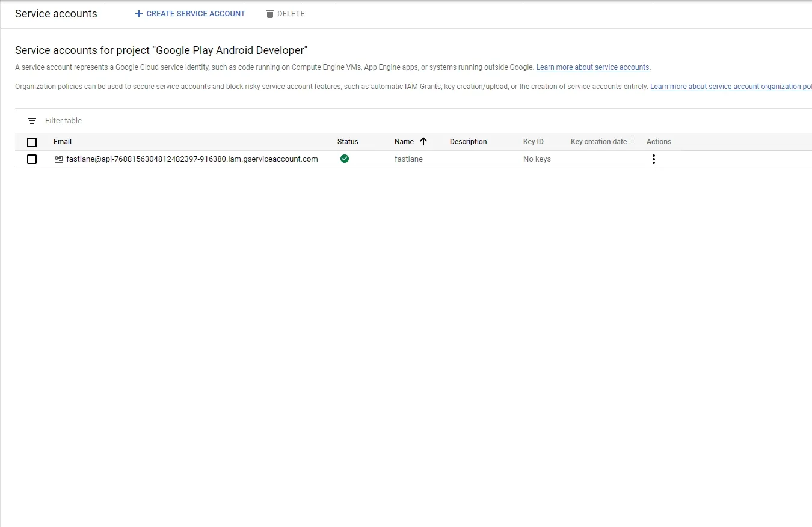Check the select-all checkbox in table header

(32, 142)
